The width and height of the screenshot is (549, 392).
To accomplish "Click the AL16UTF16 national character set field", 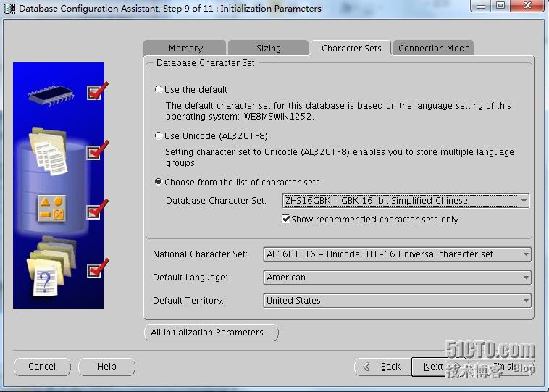I will pos(397,254).
